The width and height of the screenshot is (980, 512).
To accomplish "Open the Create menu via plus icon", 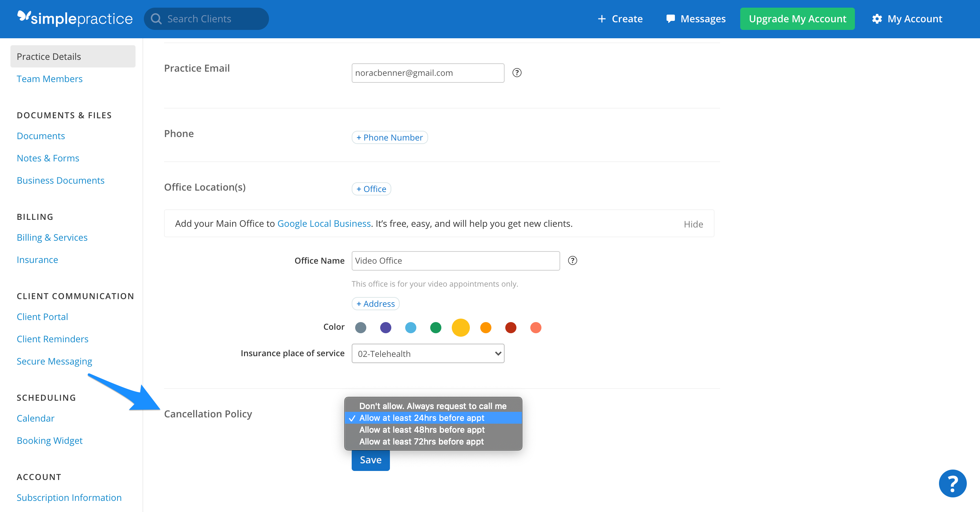I will (602, 18).
